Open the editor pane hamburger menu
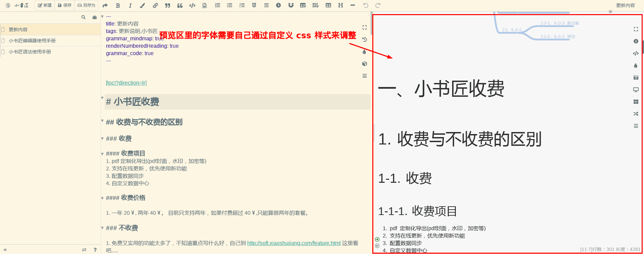This screenshot has height=254, width=644. pyautogui.click(x=365, y=76)
